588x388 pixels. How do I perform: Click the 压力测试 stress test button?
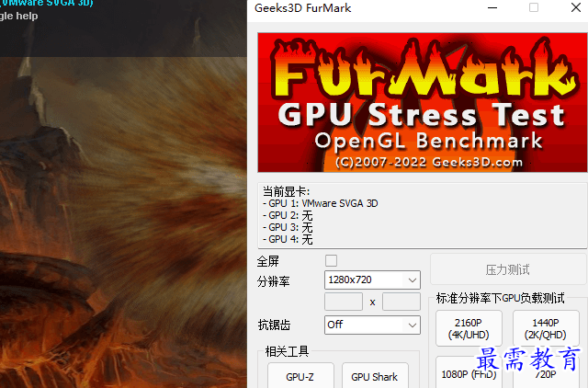pos(508,269)
